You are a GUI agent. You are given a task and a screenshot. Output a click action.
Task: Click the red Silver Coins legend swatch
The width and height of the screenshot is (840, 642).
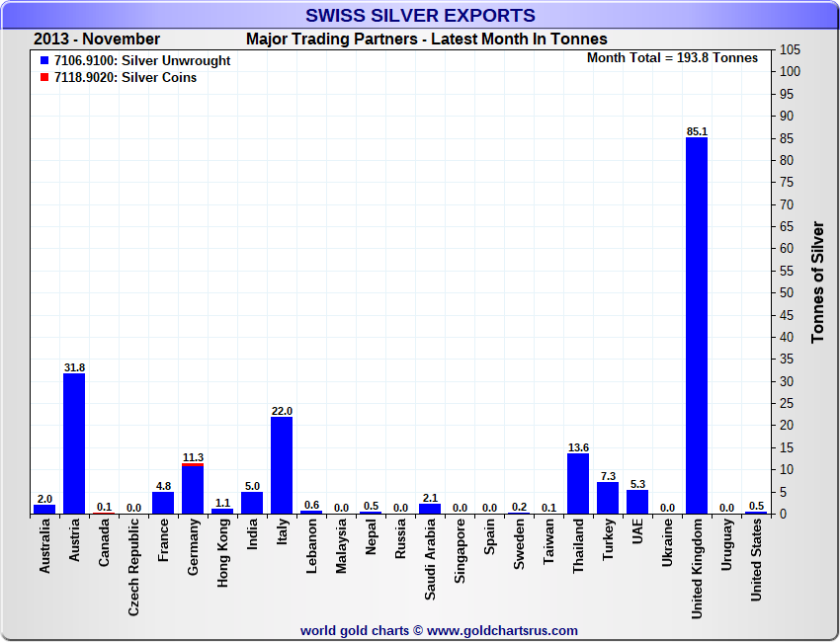(x=44, y=78)
